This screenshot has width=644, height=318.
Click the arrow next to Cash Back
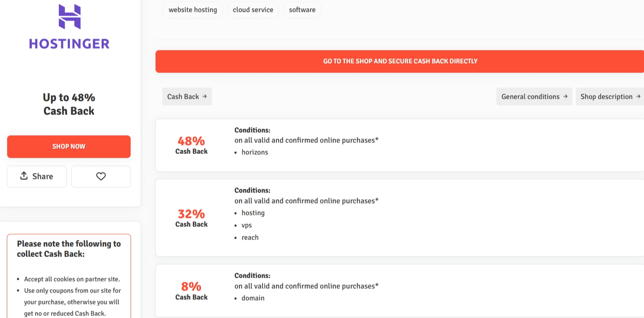pyautogui.click(x=205, y=96)
